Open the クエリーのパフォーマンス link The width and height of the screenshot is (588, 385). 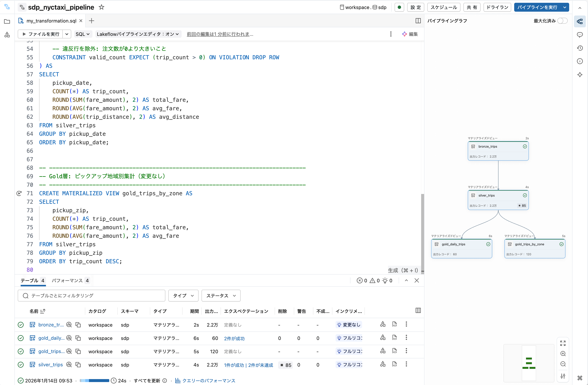click(209, 381)
